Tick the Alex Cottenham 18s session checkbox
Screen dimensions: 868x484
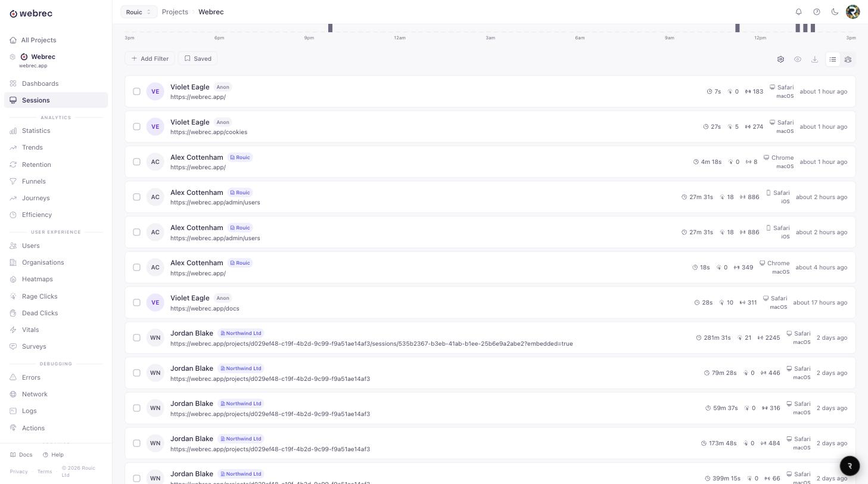136,267
